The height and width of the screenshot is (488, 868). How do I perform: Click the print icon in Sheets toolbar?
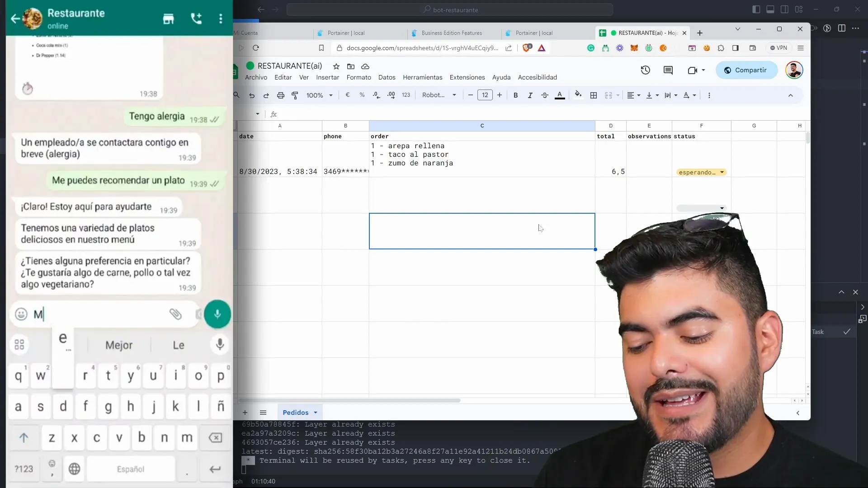280,95
